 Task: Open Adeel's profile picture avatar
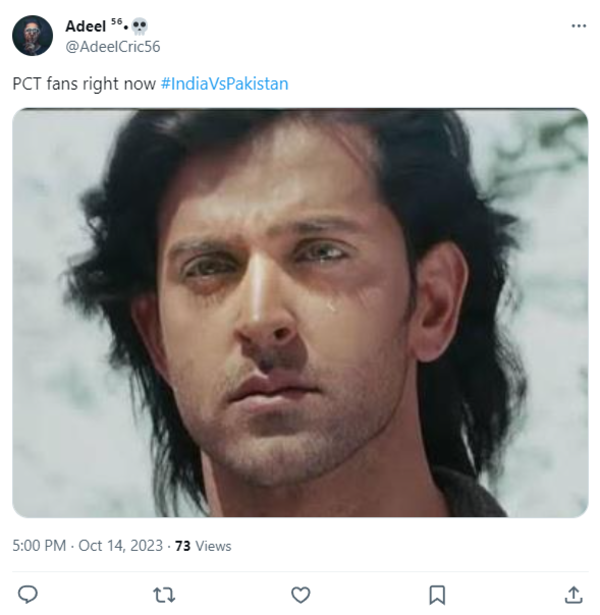[32, 36]
